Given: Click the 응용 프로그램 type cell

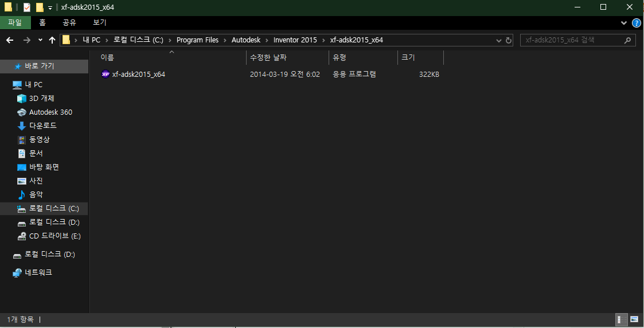Looking at the screenshot, I should [x=354, y=75].
